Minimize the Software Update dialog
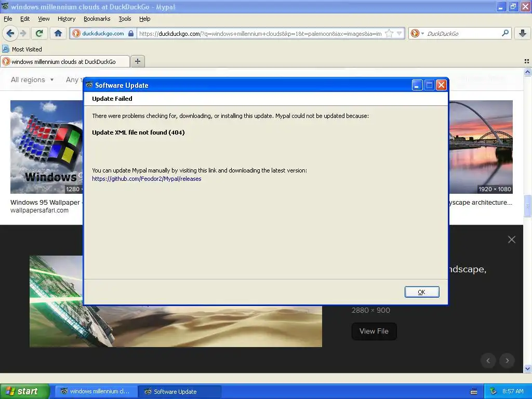The width and height of the screenshot is (532, 399). click(417, 85)
